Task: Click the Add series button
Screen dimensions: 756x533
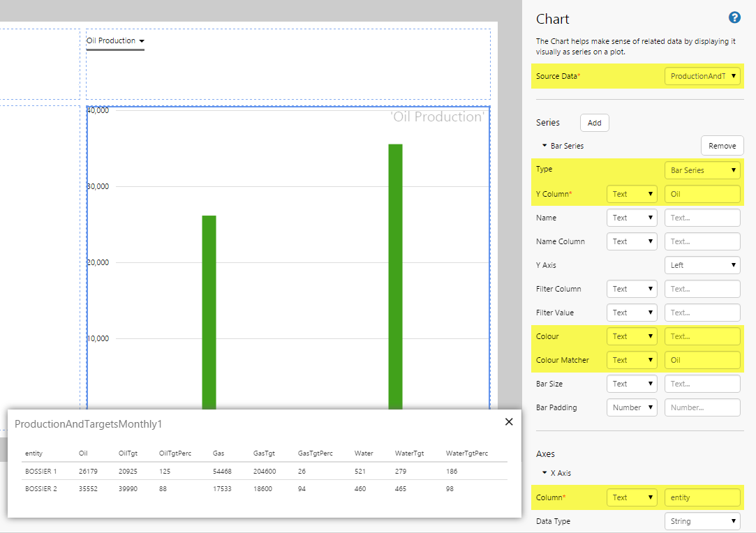Action: 594,123
